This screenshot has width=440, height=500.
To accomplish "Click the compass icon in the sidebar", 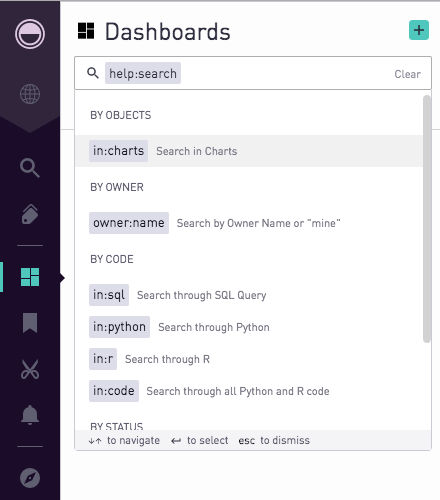I will (30, 478).
